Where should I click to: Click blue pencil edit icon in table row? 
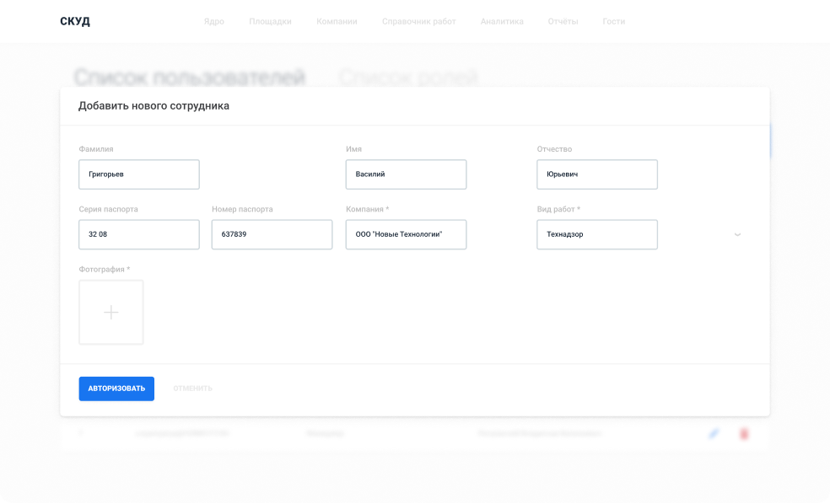pos(714,434)
